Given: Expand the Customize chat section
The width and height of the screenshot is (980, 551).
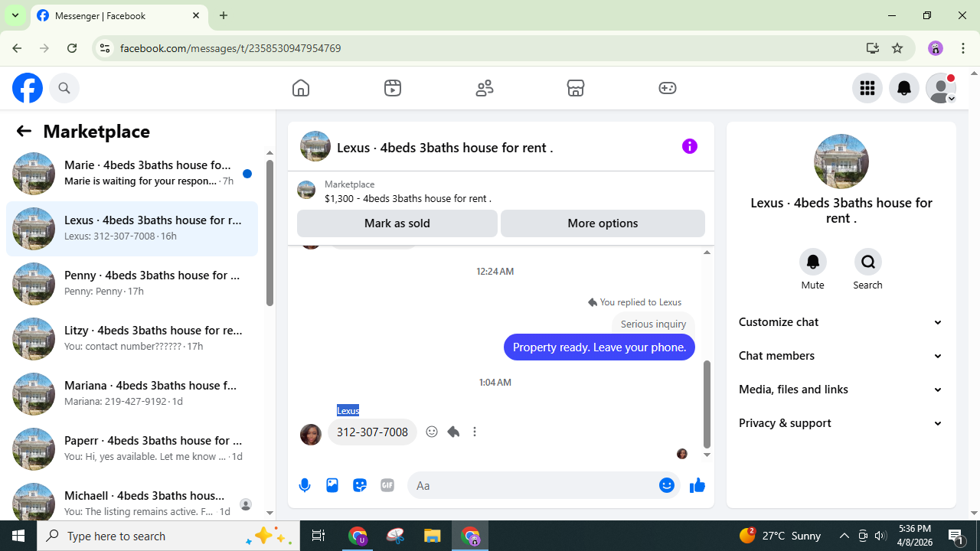Looking at the screenshot, I should [841, 322].
